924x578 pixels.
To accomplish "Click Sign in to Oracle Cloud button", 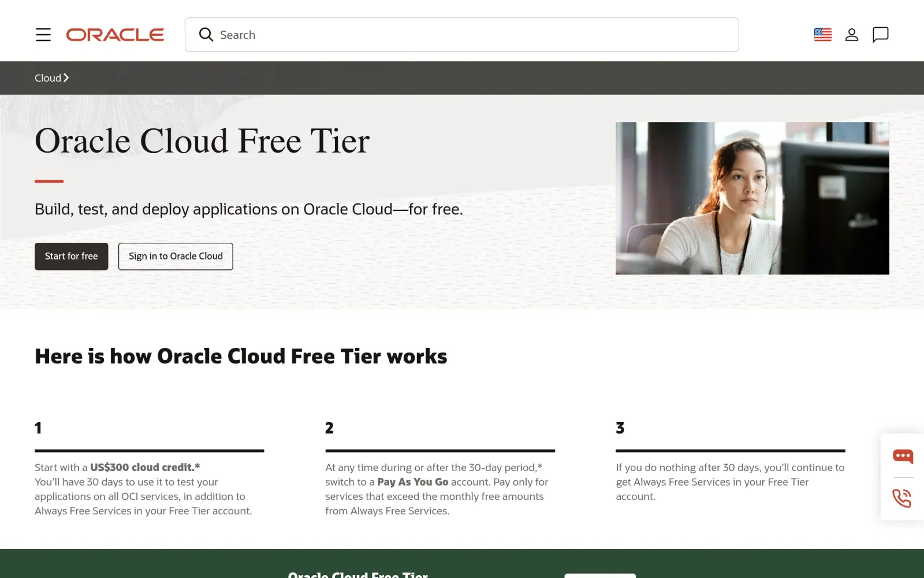I will pos(176,256).
